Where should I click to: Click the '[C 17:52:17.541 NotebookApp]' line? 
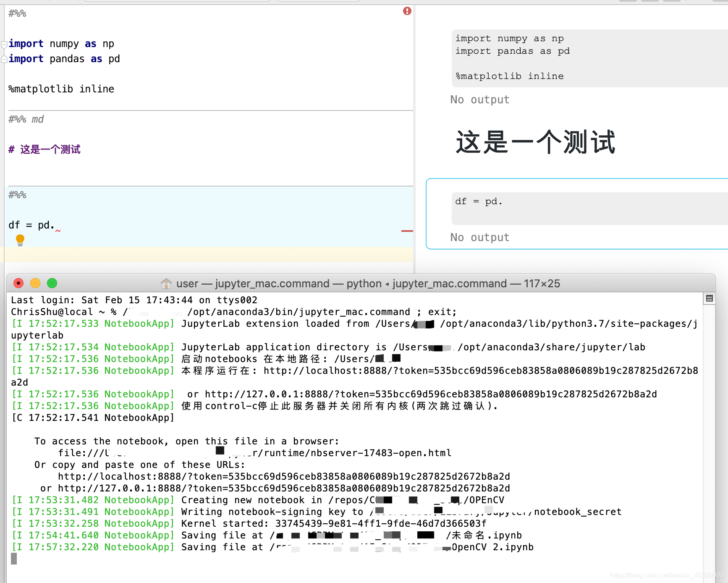(93, 418)
